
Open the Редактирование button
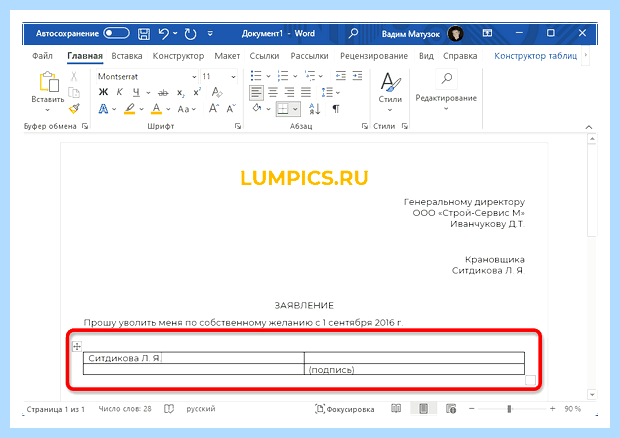[x=446, y=91]
